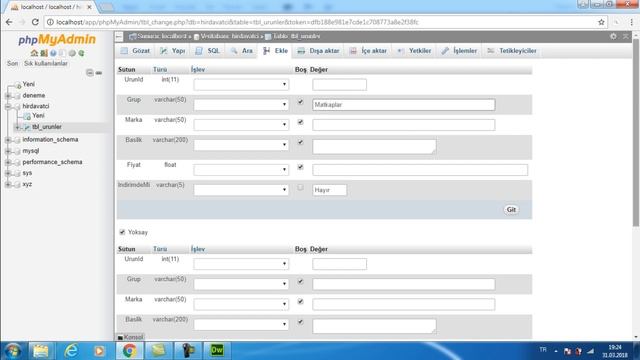
Task: Click the browser reload icon
Action: tap(35, 22)
